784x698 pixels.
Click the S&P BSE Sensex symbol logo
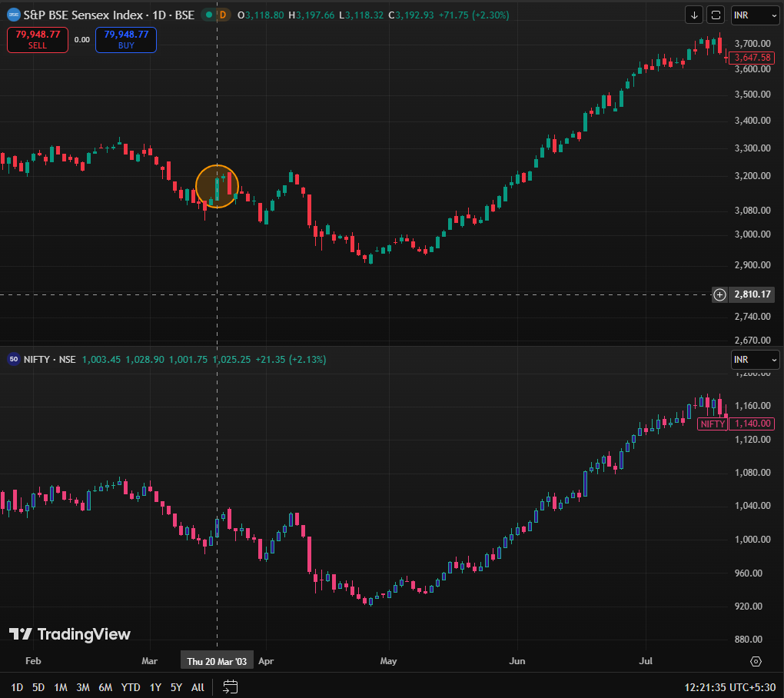pyautogui.click(x=14, y=15)
